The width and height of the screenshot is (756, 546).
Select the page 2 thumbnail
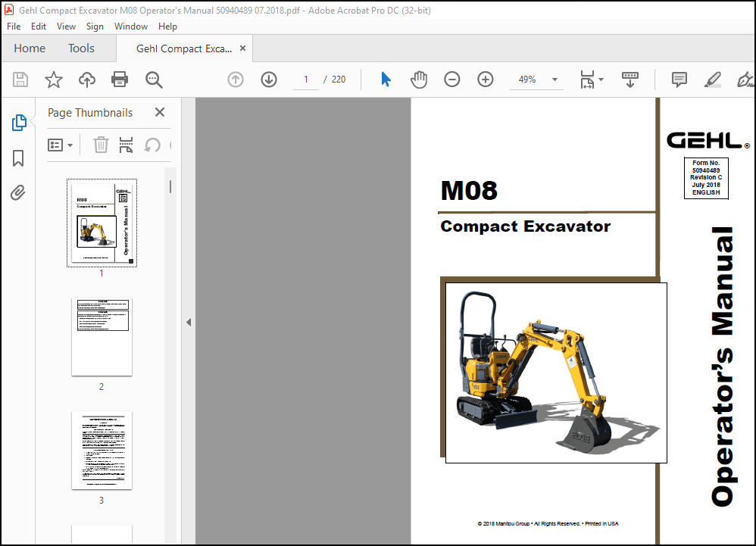pos(101,336)
